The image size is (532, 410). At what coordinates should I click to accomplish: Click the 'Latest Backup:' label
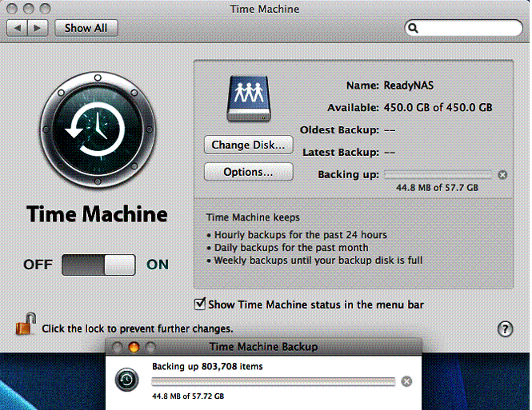tap(341, 152)
